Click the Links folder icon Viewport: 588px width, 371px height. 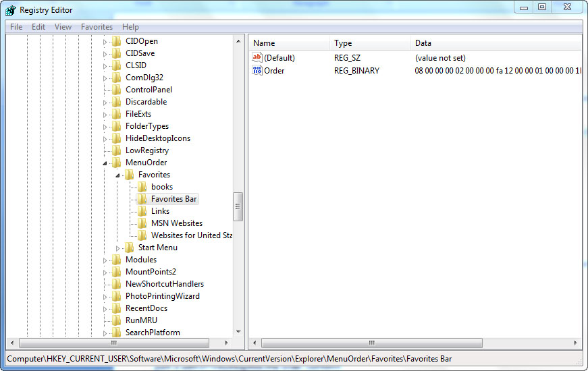pos(142,211)
